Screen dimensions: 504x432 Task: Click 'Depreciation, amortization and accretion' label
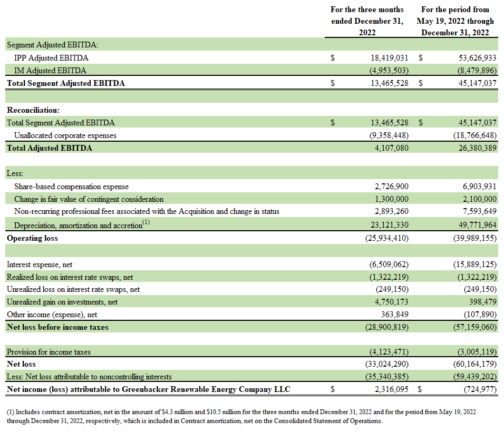(82, 224)
